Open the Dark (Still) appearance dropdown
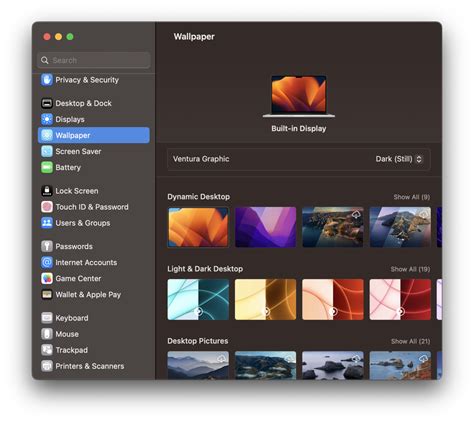 pyautogui.click(x=399, y=159)
